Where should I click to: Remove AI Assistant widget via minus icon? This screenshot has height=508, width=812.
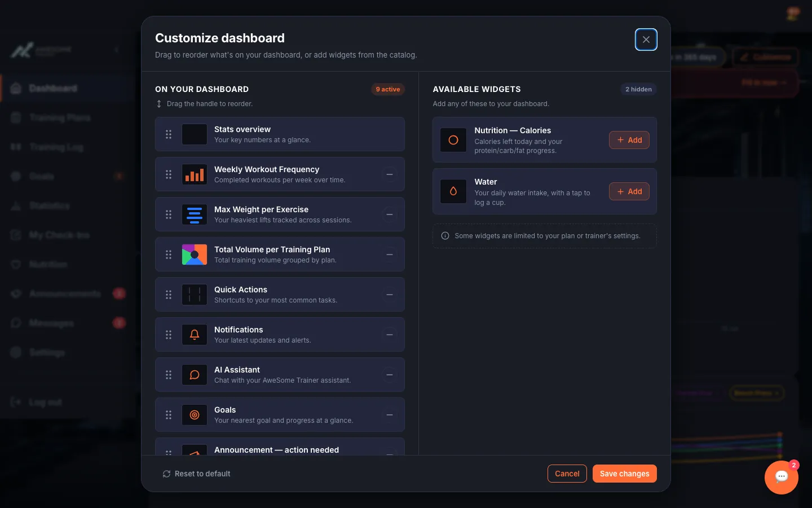(x=389, y=375)
